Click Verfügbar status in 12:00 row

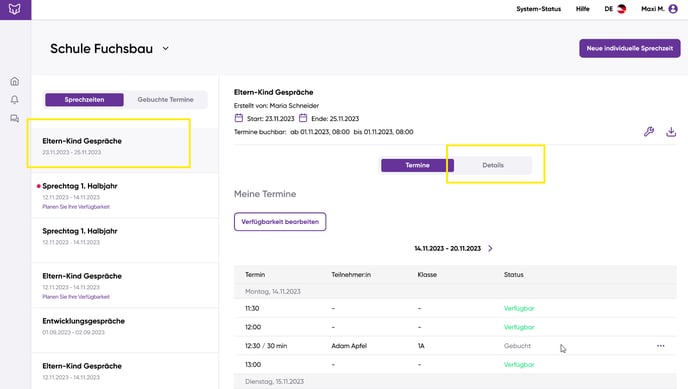[519, 327]
